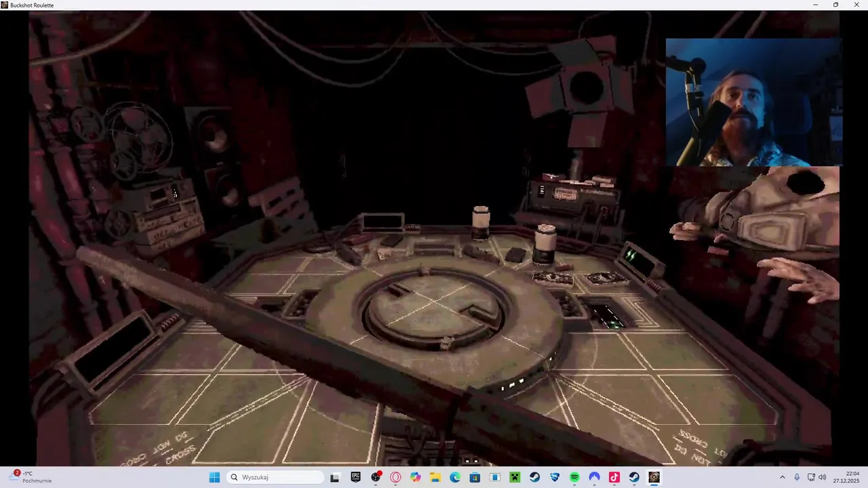Launch TikTok taskbar icon

click(x=614, y=477)
